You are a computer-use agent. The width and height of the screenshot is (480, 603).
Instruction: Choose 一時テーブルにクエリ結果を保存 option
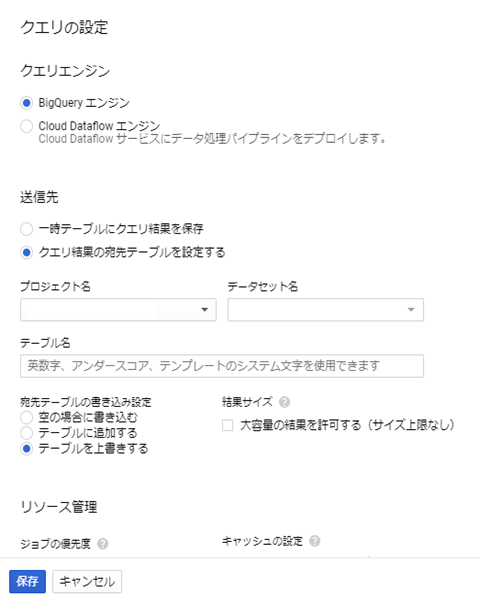click(x=27, y=229)
